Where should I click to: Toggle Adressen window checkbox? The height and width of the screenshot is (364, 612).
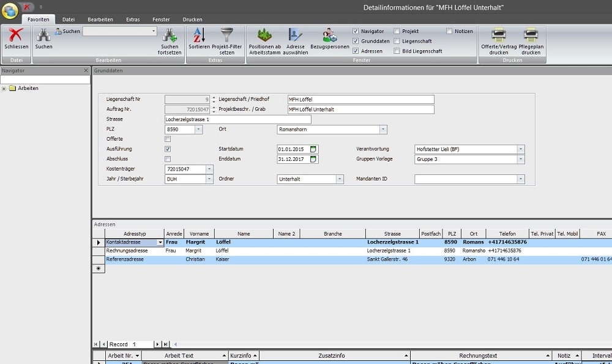(x=356, y=51)
